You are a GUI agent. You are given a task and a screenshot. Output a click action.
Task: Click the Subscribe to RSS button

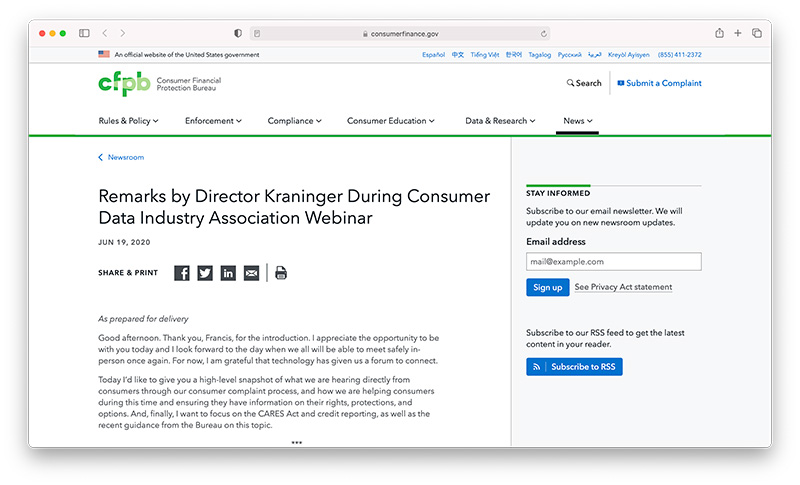pyautogui.click(x=574, y=367)
